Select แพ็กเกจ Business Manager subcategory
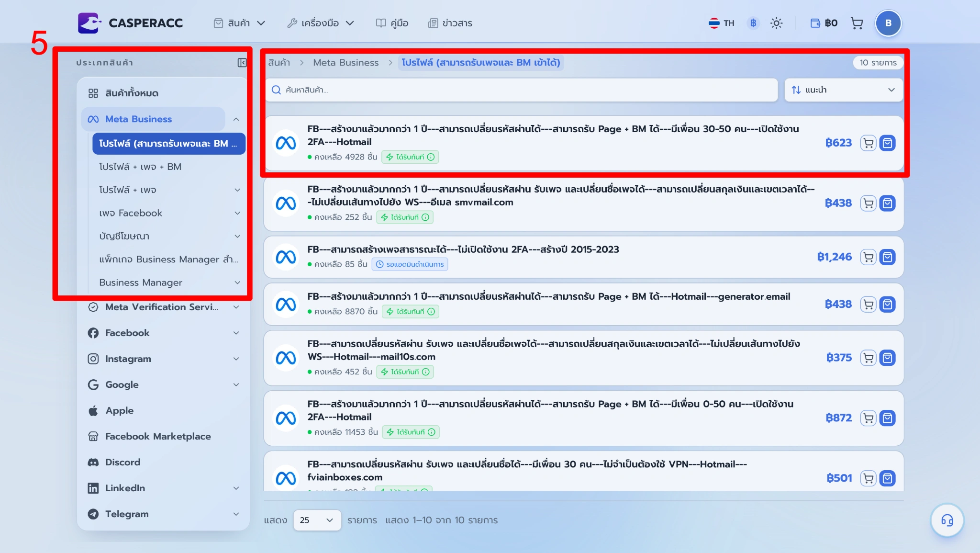The height and width of the screenshot is (553, 980). pyautogui.click(x=168, y=260)
